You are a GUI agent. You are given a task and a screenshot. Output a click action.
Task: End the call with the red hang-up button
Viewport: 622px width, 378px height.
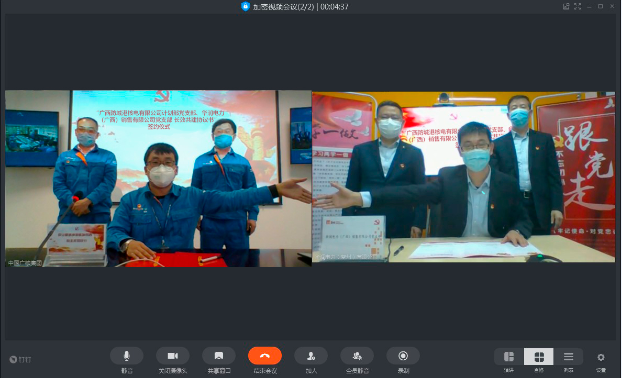[265, 356]
